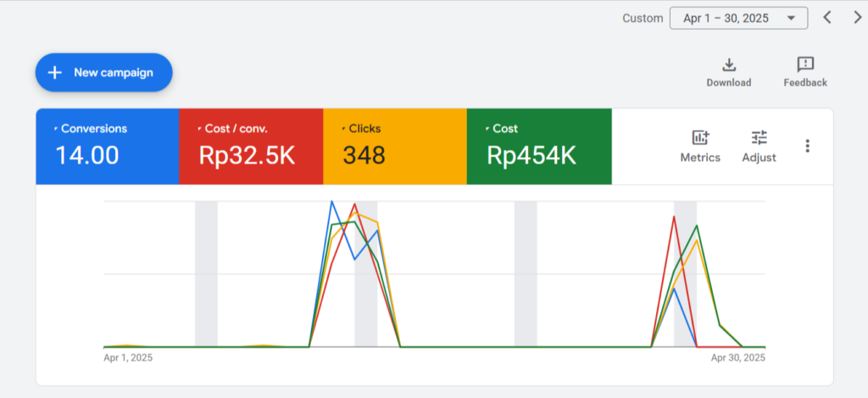Click the Download icon
The image size is (868, 398).
point(728,65)
